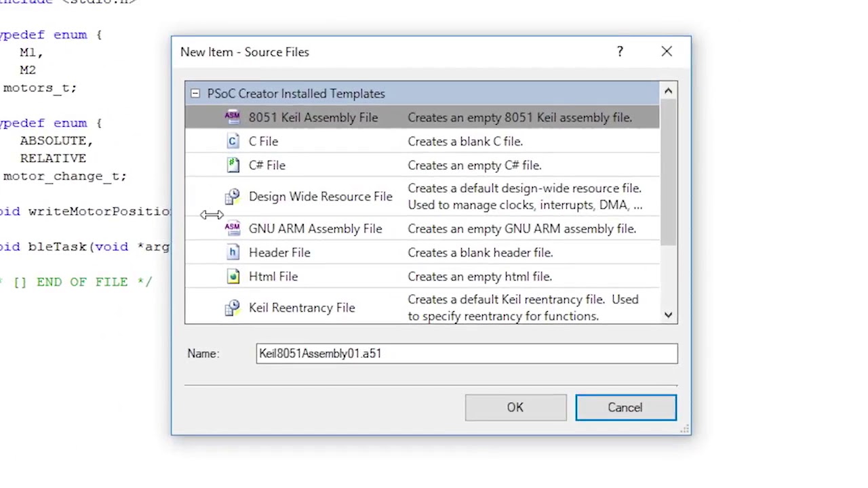The width and height of the screenshot is (868, 488).
Task: Cancel the New Item dialog
Action: point(625,407)
